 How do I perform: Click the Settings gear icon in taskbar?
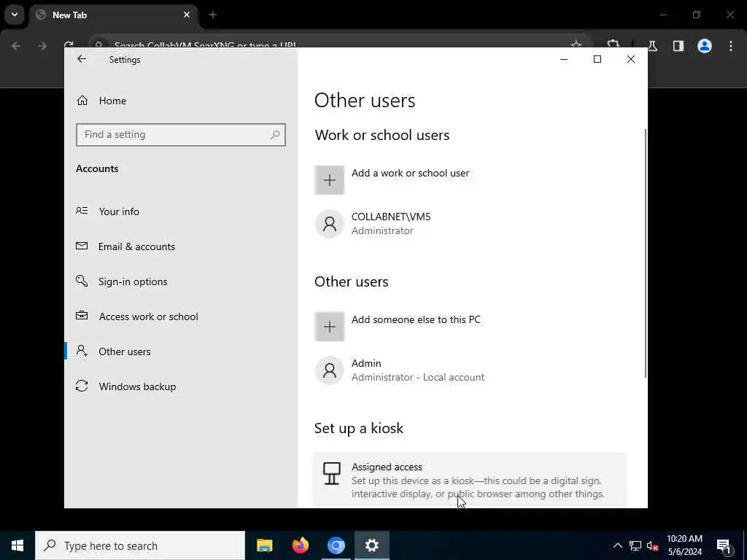pyautogui.click(x=371, y=545)
